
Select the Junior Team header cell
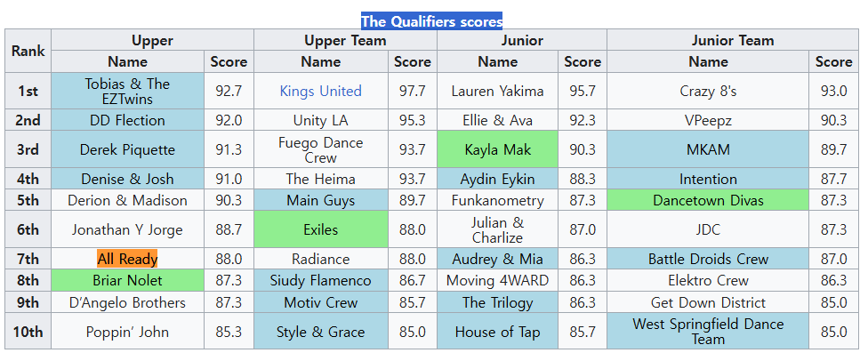coord(733,40)
